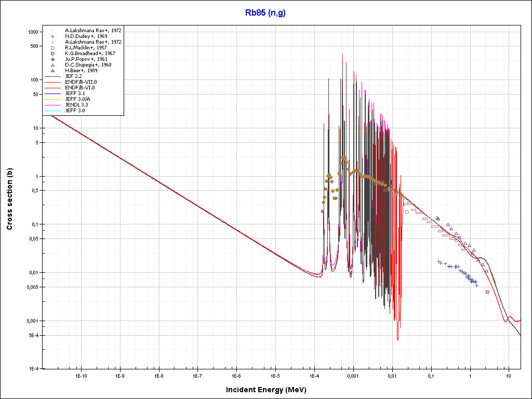
Task: Click the lone Broadhead data point near 3 MeV
Action: point(487,292)
